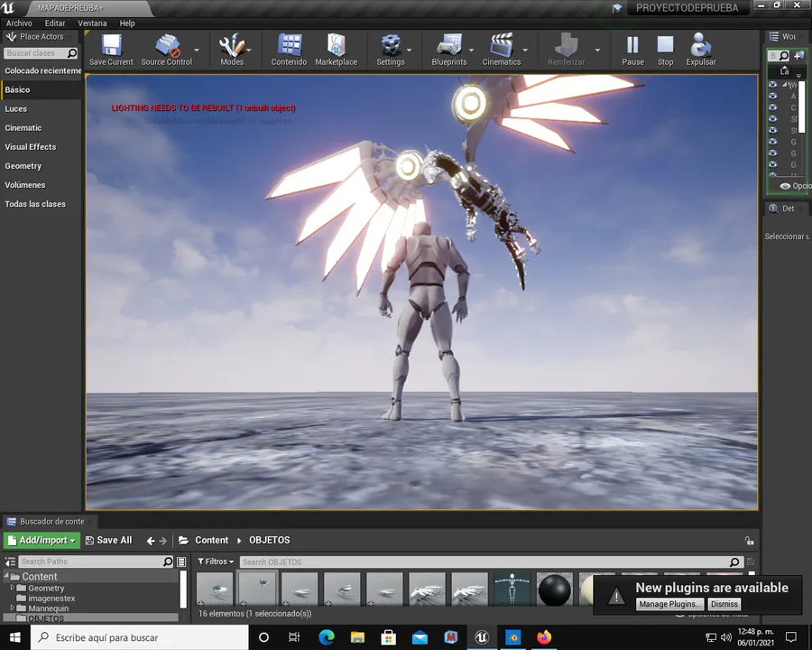Click the Add/Import button
The image size is (812, 650).
(x=42, y=540)
